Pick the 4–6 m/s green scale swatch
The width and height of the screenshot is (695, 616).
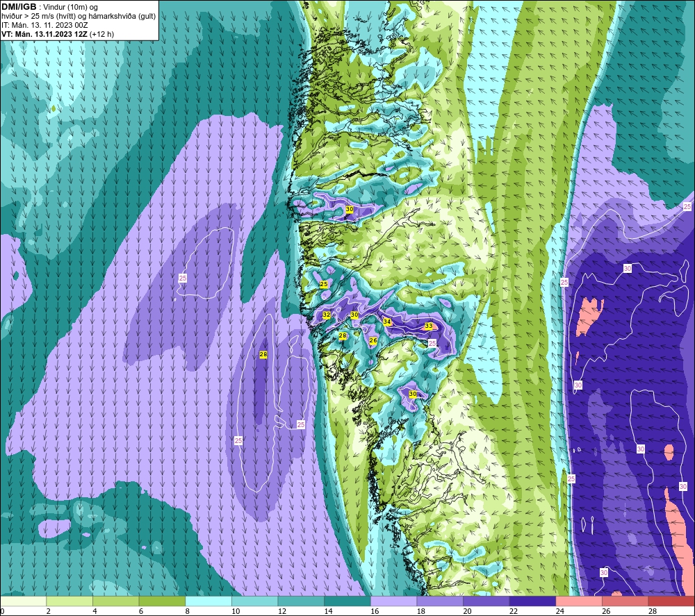pos(115,601)
